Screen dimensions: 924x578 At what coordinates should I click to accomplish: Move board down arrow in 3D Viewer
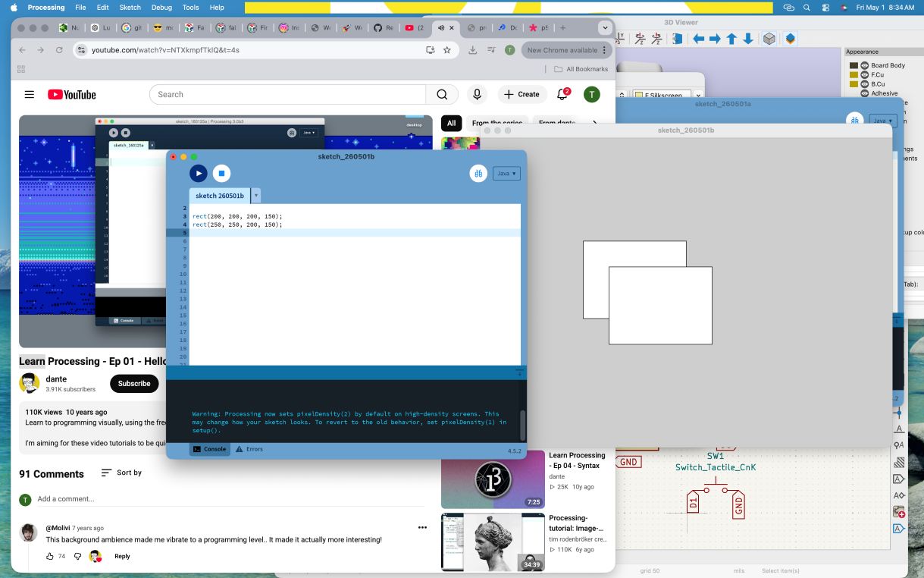748,39
